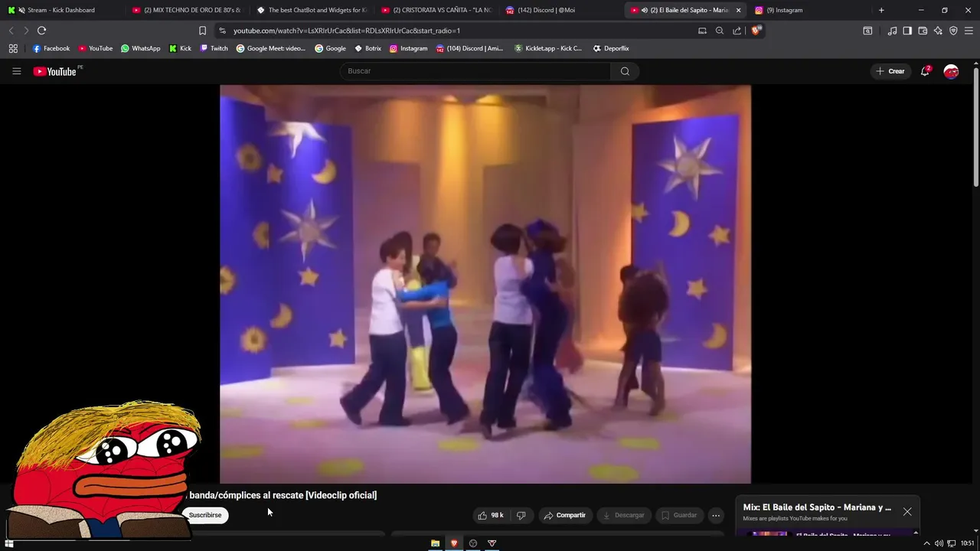The image size is (980, 551).
Task: Open Kick bookmark
Action: 180,48
